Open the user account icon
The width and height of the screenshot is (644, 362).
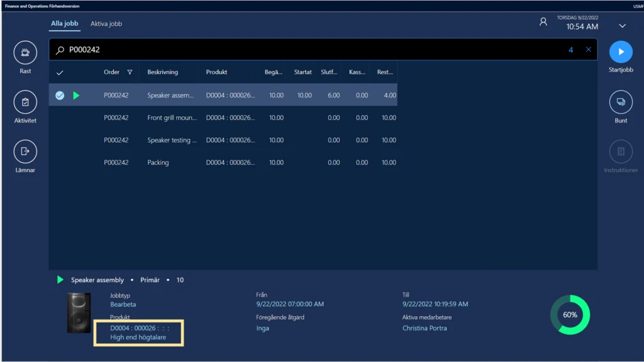point(543,21)
